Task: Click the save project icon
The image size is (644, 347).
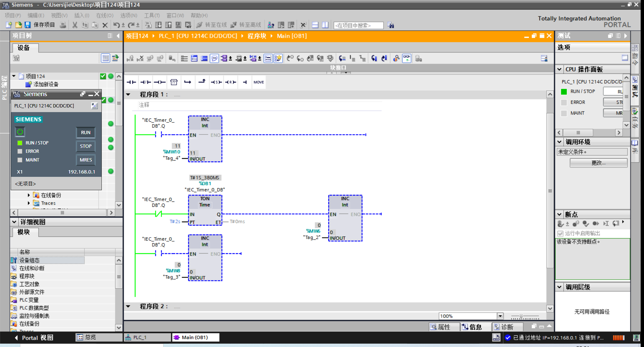Action: pyautogui.click(x=28, y=25)
